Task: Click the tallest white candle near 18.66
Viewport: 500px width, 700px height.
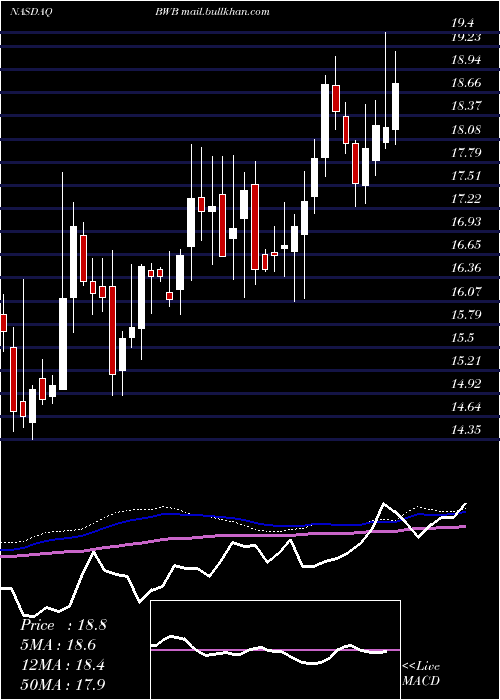Action: 325,121
